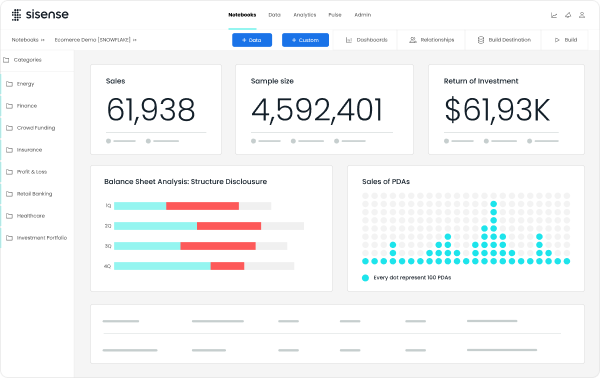This screenshot has height=378, width=600.
Task: Switch to the Pulse tab
Action: [335, 15]
